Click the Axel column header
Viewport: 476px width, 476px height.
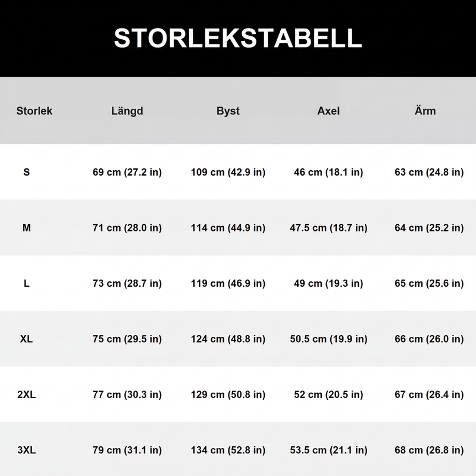328,111
